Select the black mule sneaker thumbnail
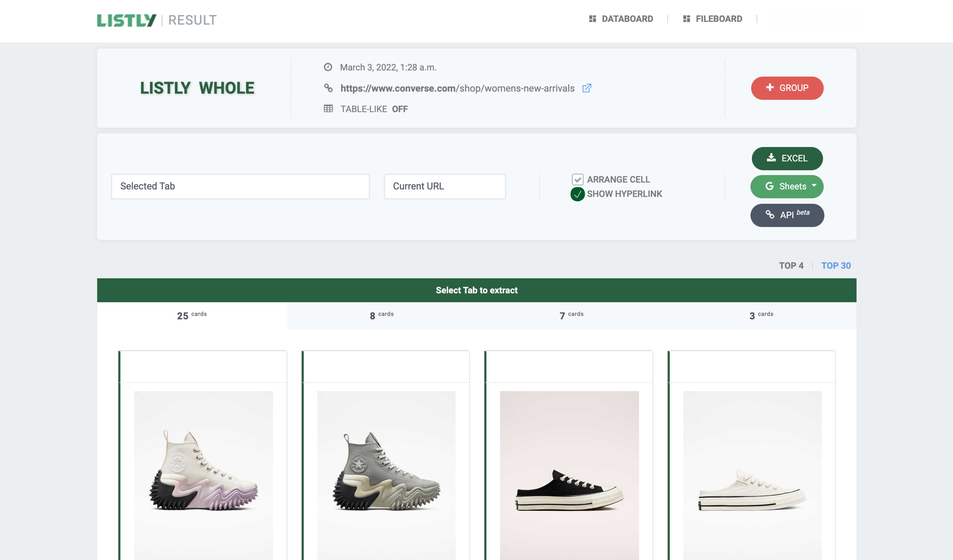 pyautogui.click(x=569, y=475)
